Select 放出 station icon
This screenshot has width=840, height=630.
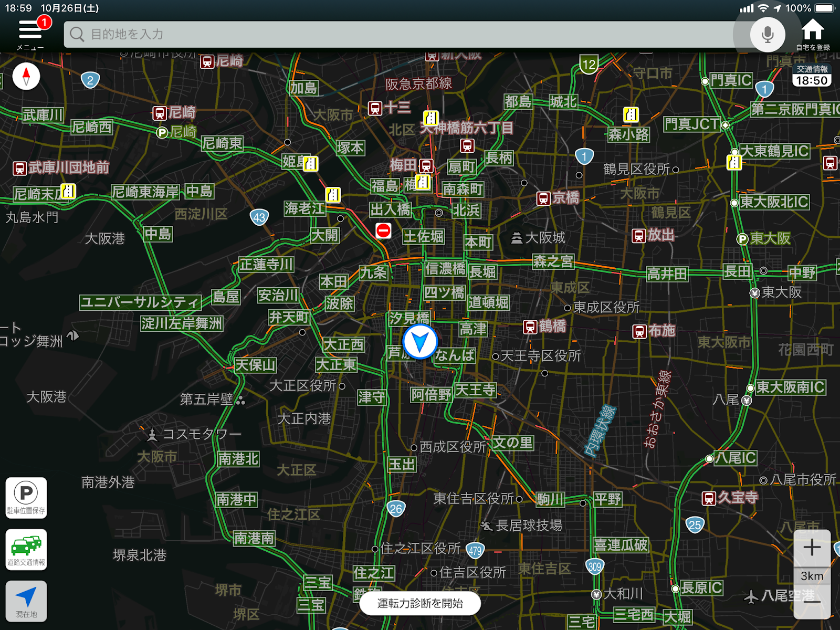[x=638, y=236]
